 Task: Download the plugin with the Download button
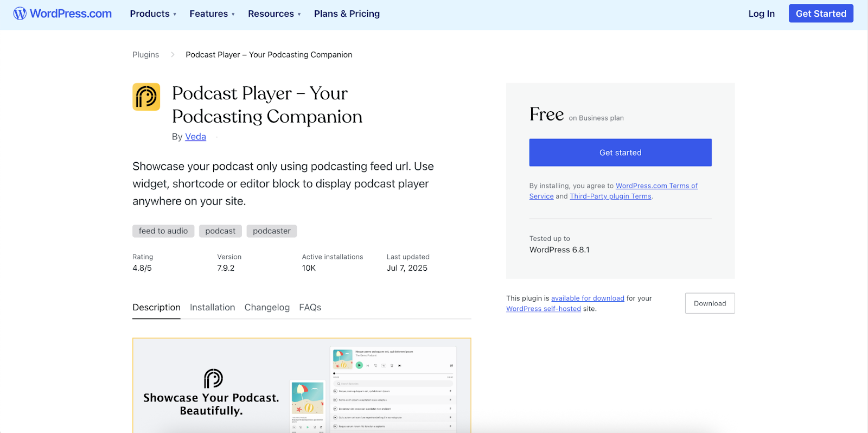tap(710, 303)
